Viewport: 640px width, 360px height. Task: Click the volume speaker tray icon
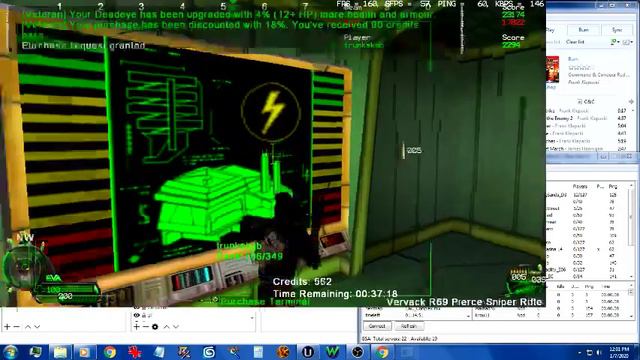point(599,352)
